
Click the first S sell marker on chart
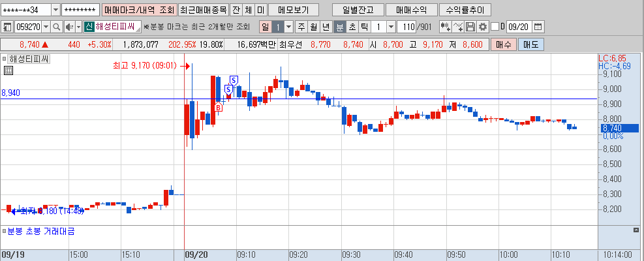tap(228, 89)
